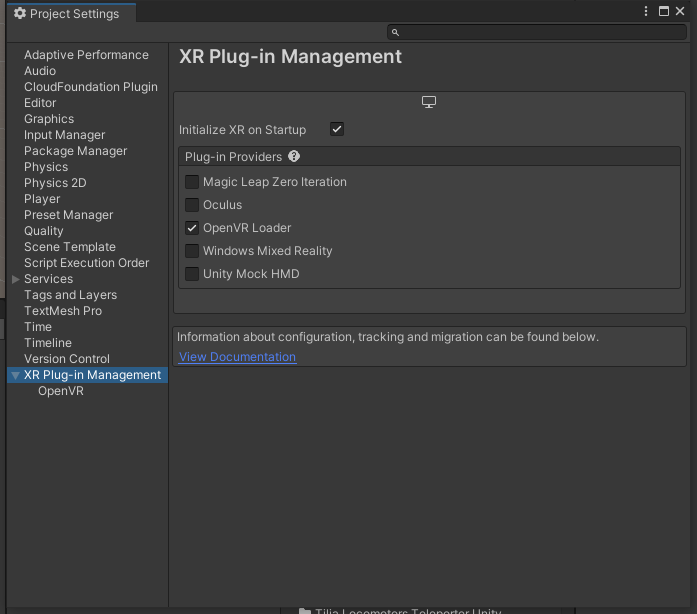Select Scene Template settings

(x=70, y=247)
